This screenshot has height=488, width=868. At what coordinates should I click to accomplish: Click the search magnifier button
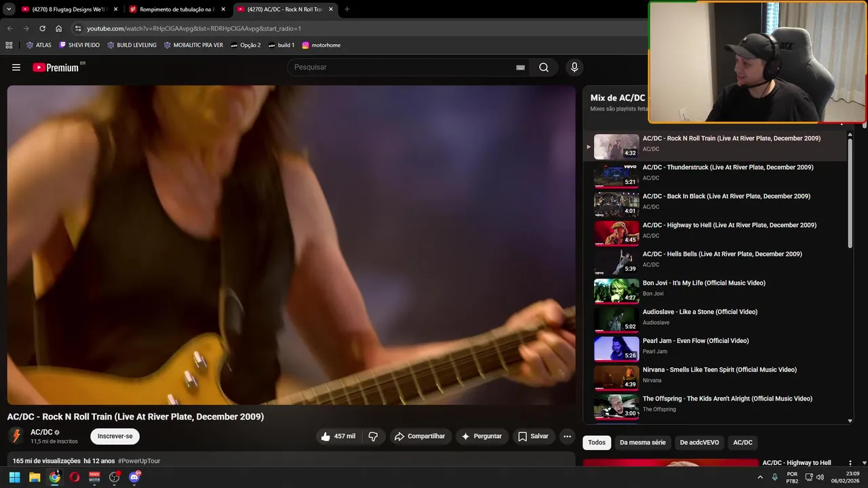point(544,67)
